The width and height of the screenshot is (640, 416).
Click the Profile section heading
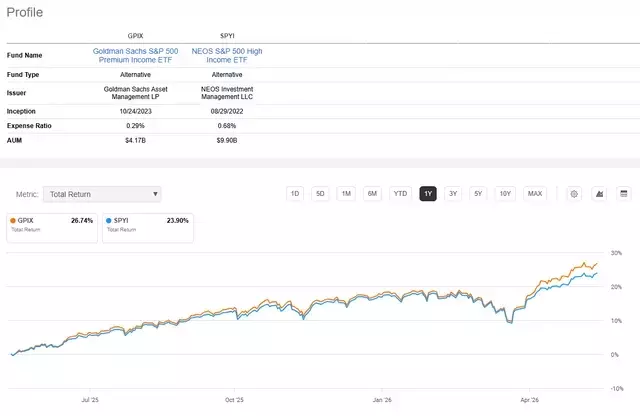coord(25,12)
